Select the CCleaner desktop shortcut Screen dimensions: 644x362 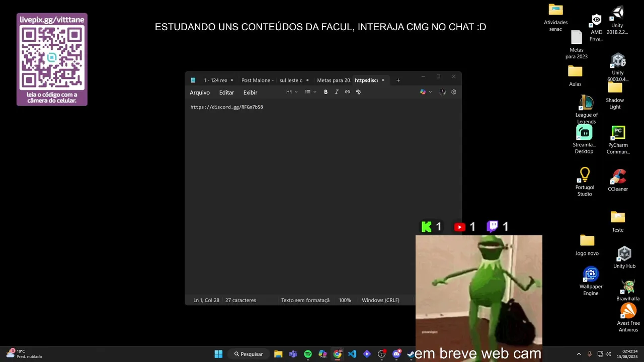click(618, 180)
